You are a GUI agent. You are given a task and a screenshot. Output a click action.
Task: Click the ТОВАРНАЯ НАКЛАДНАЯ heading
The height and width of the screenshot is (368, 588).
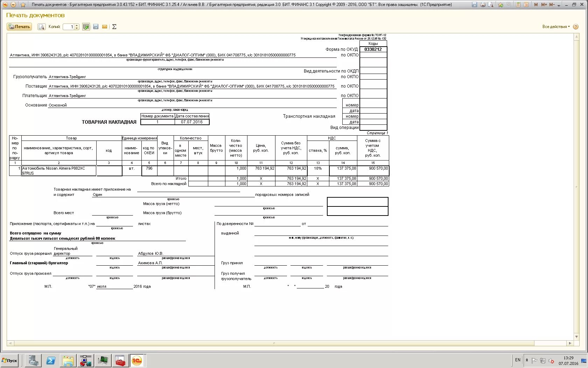pos(109,122)
